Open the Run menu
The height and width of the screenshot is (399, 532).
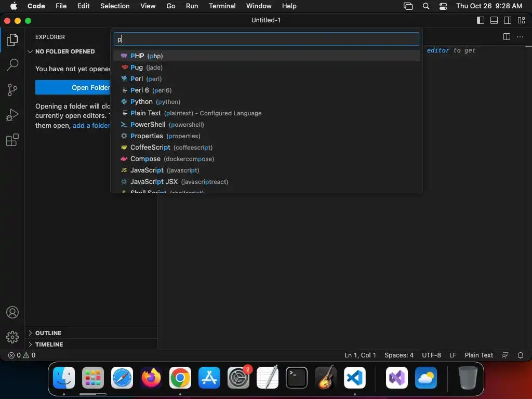(192, 6)
